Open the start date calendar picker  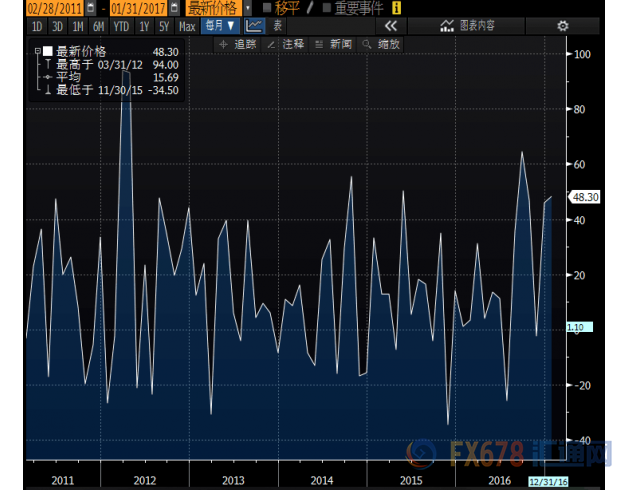click(x=91, y=8)
